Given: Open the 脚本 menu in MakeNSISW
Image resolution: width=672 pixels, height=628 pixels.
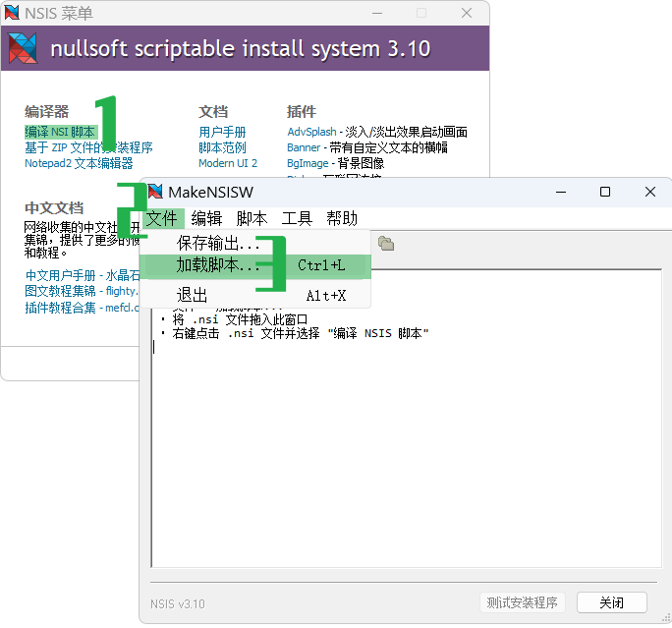Looking at the screenshot, I should point(252,218).
